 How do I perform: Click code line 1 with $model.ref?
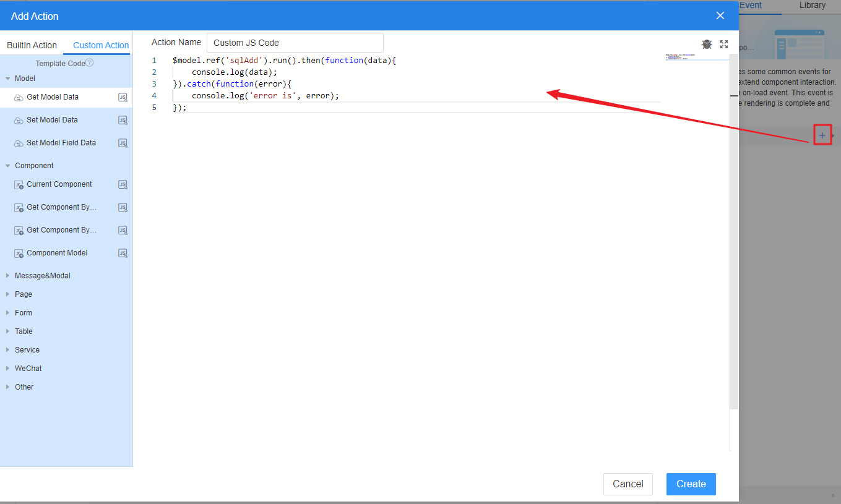click(284, 61)
